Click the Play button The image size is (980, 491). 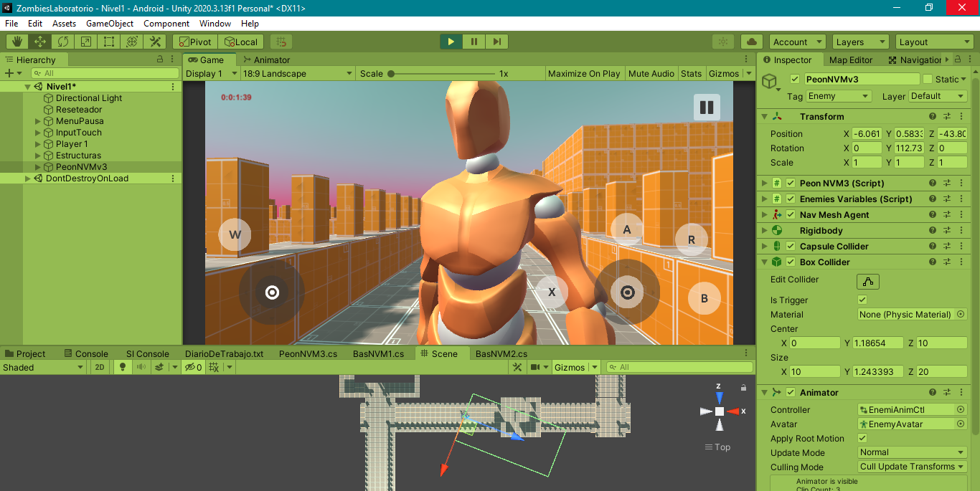tap(451, 42)
